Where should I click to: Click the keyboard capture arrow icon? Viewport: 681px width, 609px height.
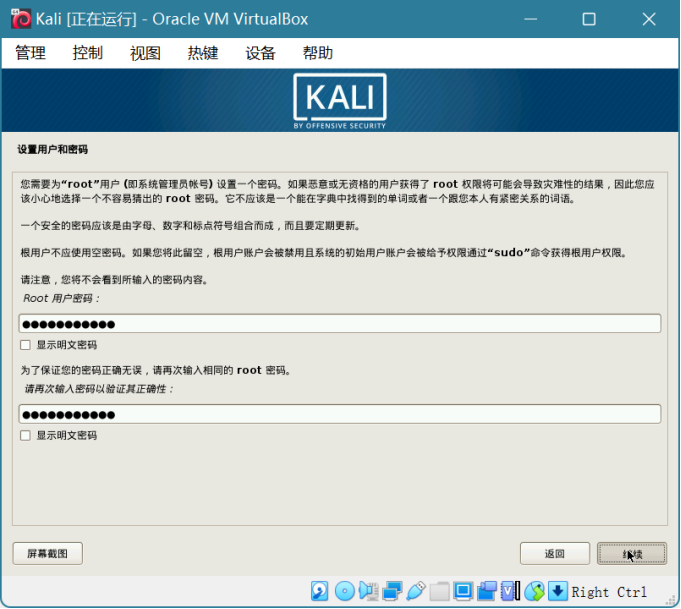click(558, 592)
